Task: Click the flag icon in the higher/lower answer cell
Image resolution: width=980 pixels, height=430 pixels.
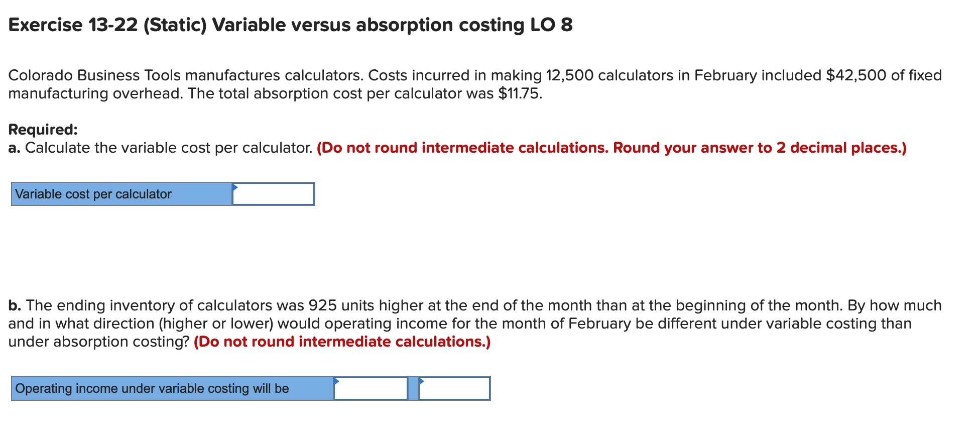Action: point(422,382)
